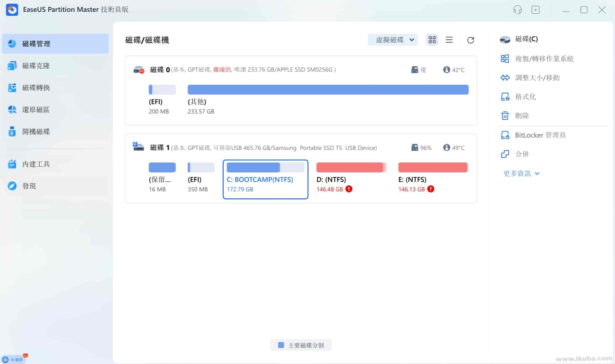The height and width of the screenshot is (364, 615).
Task: Open the 內建工具 built-in tools section
Action: [x=36, y=164]
